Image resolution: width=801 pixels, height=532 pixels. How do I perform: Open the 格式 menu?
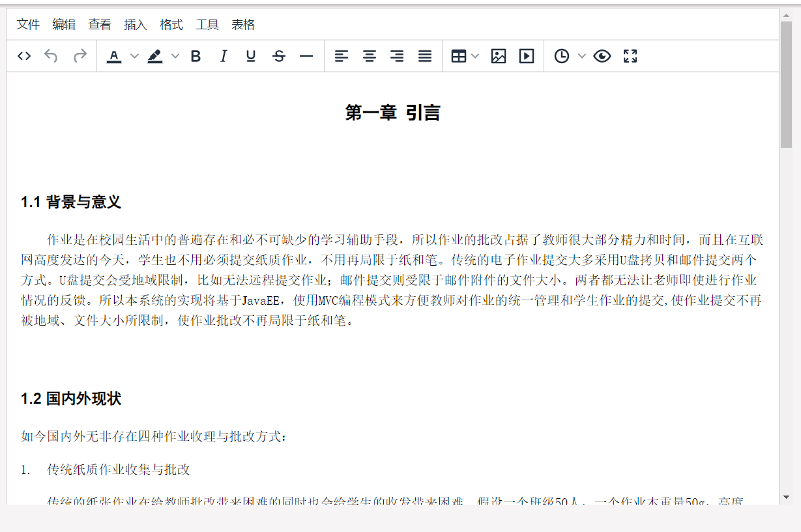(171, 24)
